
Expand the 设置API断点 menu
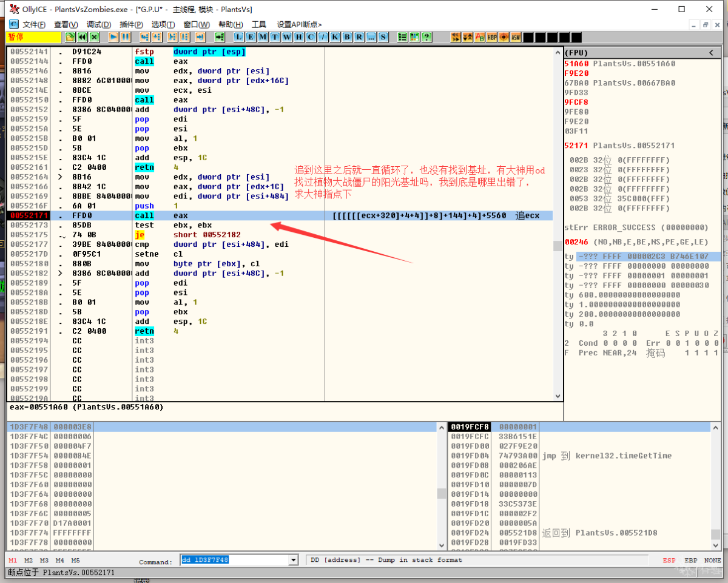299,24
